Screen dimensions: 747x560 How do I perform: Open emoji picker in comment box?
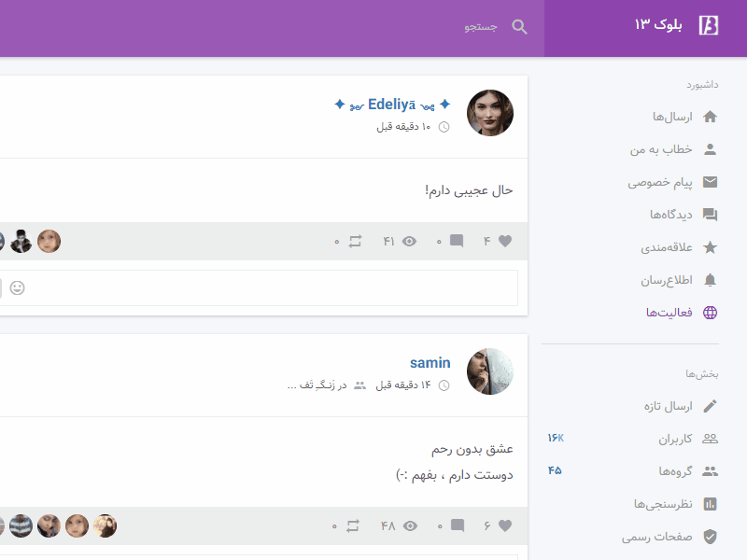pyautogui.click(x=18, y=287)
